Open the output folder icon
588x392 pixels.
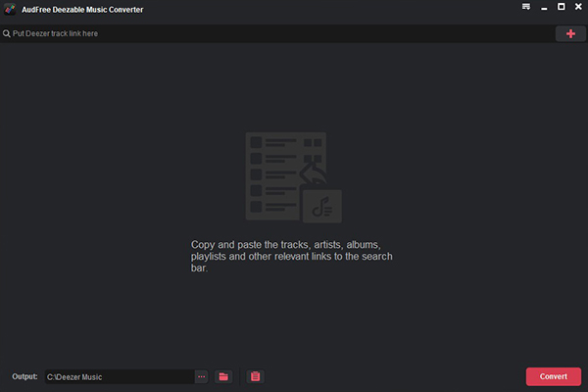coord(223,376)
